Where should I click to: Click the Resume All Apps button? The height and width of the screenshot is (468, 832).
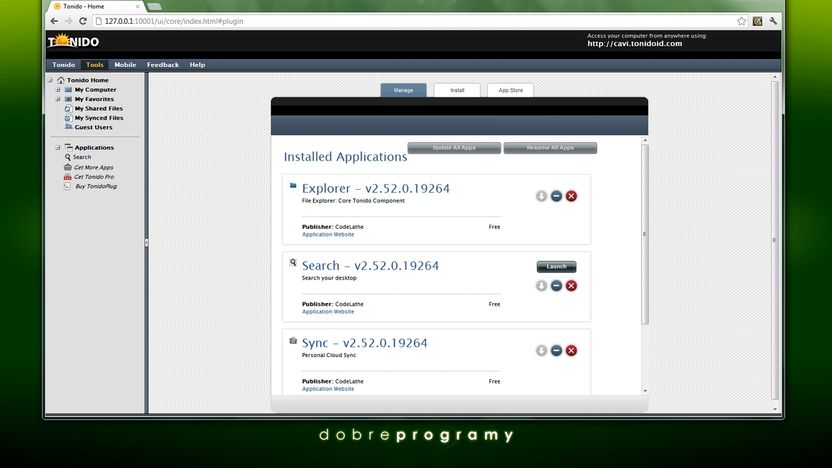[x=550, y=148]
